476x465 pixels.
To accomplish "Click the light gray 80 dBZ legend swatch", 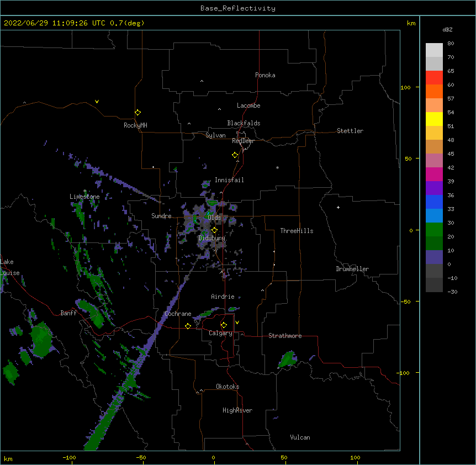I will 434,50.
